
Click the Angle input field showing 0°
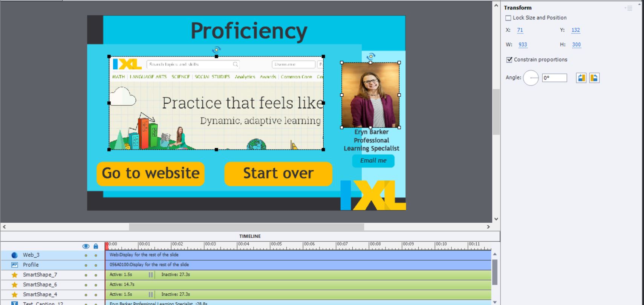pos(554,78)
